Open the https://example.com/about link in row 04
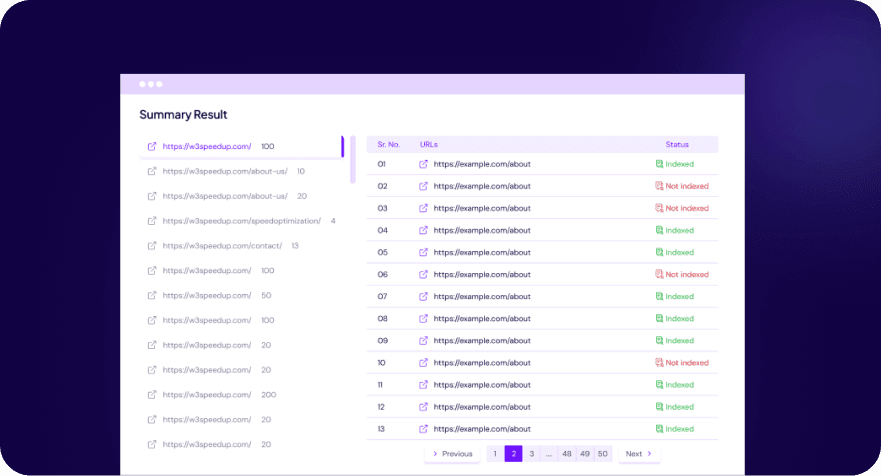 click(482, 230)
